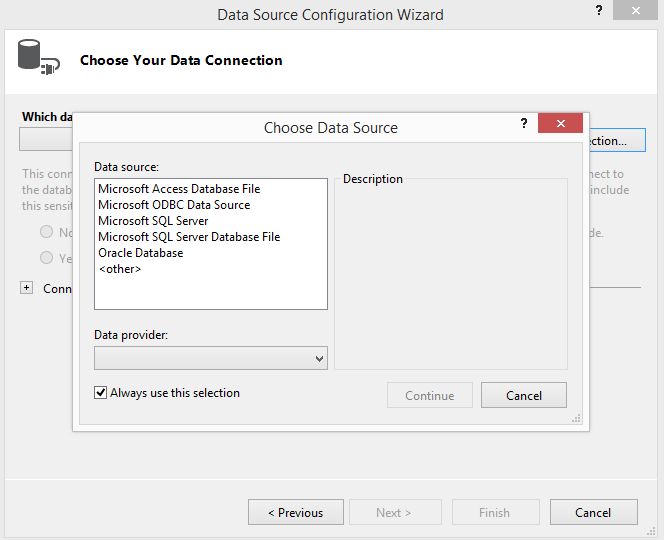
Task: Cancel the Choose Data Source dialog
Action: tap(523, 395)
